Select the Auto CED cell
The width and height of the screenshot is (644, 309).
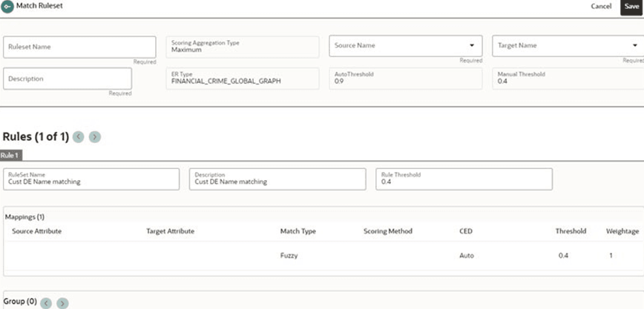tap(467, 256)
